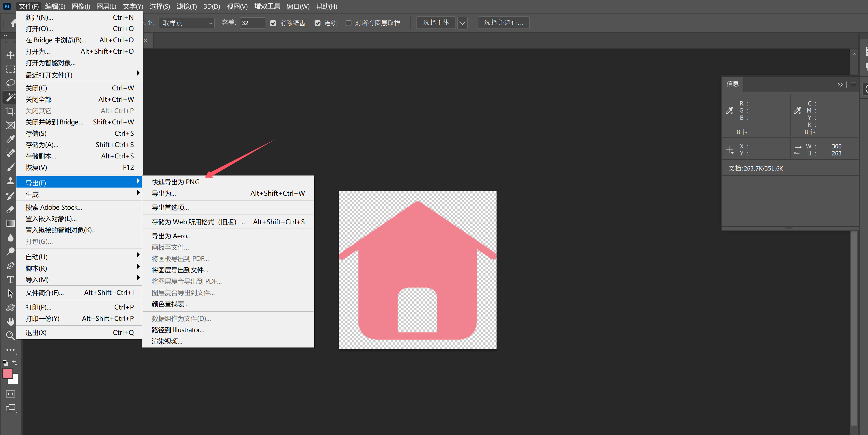The image size is (868, 435).
Task: Choose 存储为(A)... in File menu
Action: pyautogui.click(x=80, y=145)
